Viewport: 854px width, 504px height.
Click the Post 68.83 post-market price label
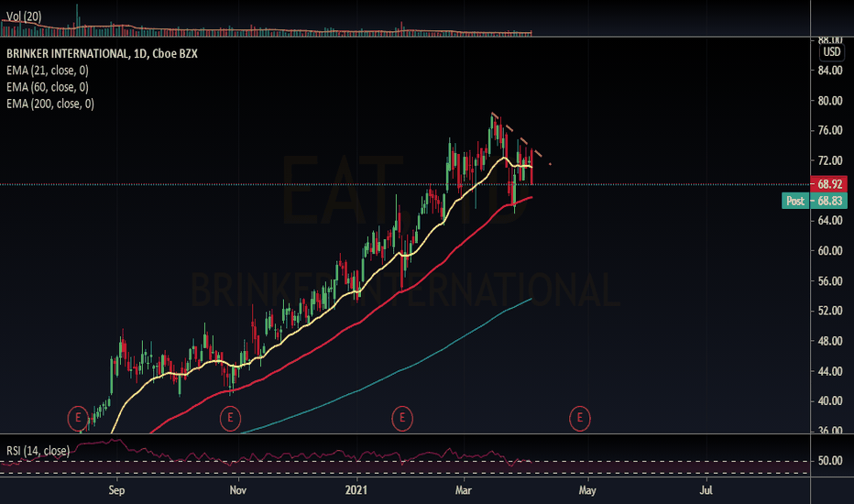coord(815,201)
